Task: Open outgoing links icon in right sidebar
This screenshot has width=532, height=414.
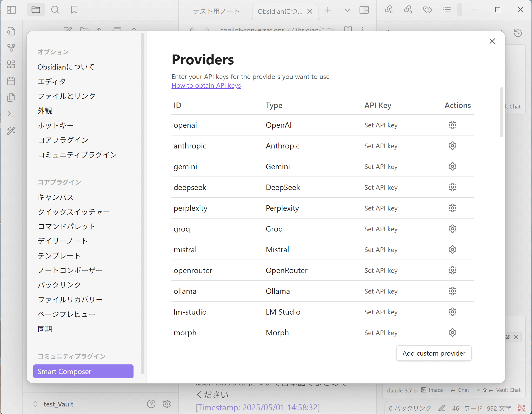Action: tap(408, 10)
